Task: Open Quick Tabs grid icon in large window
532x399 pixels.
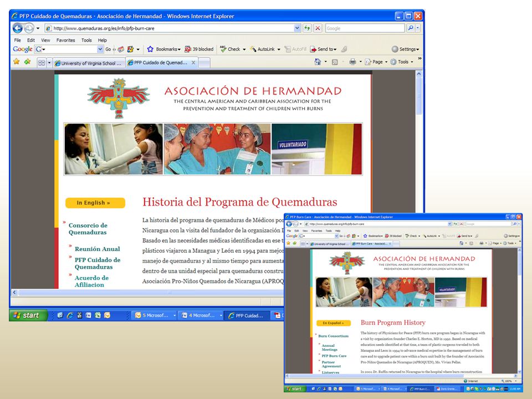Action: (x=42, y=63)
